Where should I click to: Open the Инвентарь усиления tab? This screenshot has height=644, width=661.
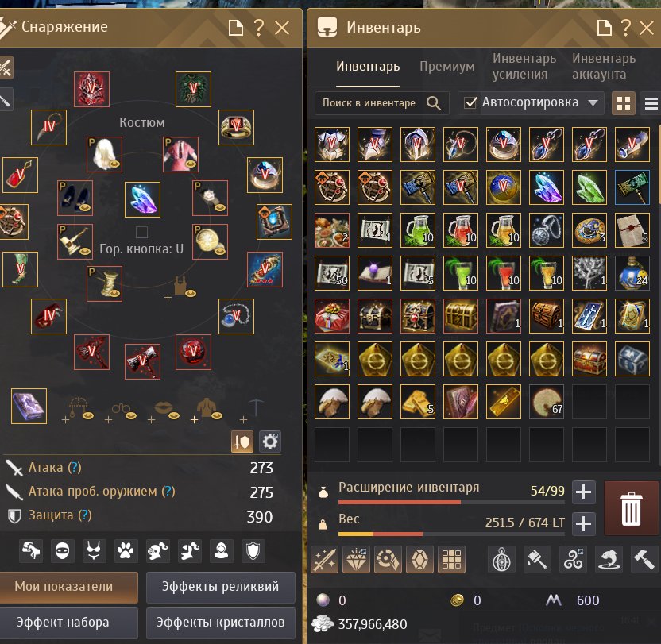[x=524, y=66]
